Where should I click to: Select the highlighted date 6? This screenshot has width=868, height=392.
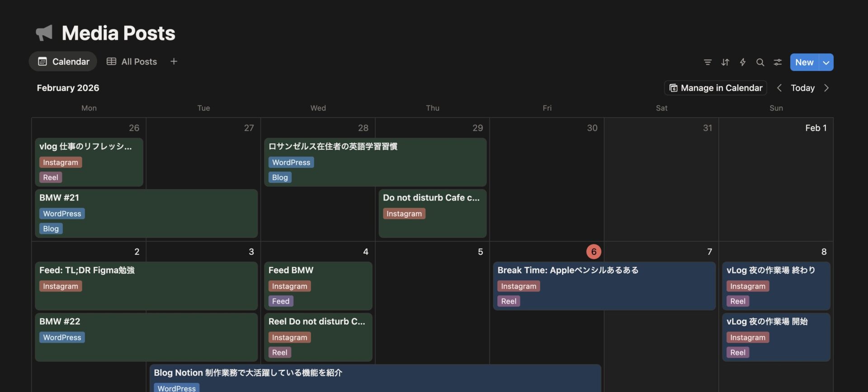pyautogui.click(x=593, y=252)
